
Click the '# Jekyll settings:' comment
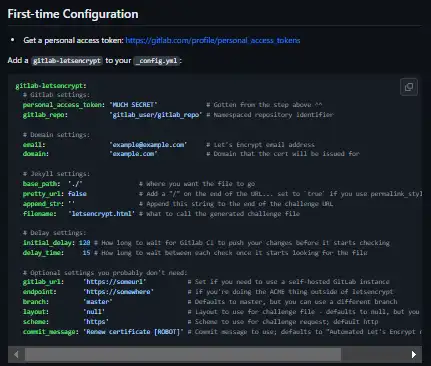[x=56, y=174]
